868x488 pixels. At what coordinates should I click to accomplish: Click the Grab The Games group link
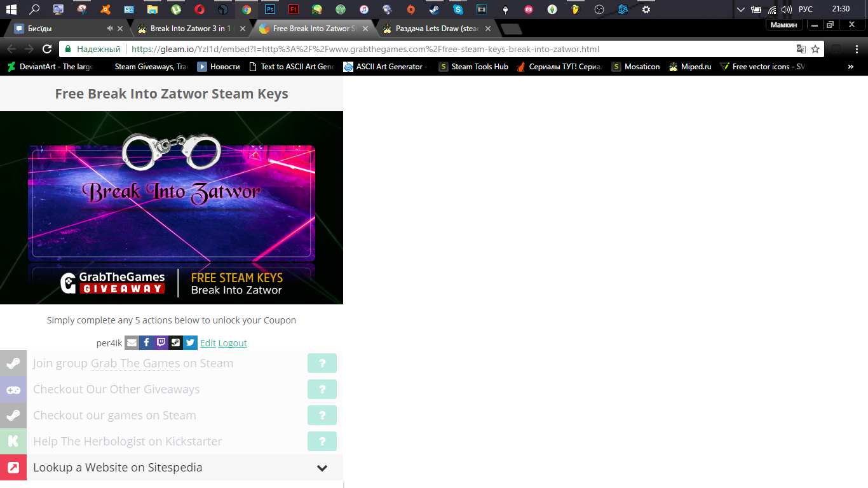[x=135, y=363]
